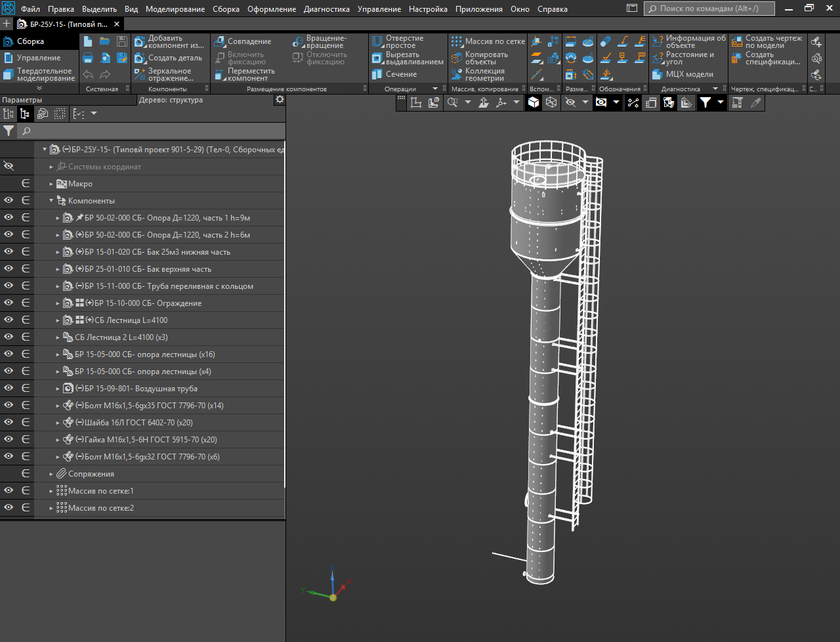The image size is (840, 642).
Task: Click the Open folder icon
Action: tap(105, 41)
